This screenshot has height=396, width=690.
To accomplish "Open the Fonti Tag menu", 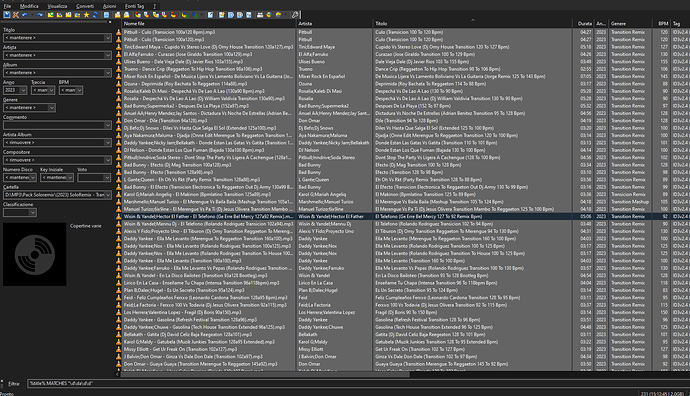I will [134, 6].
